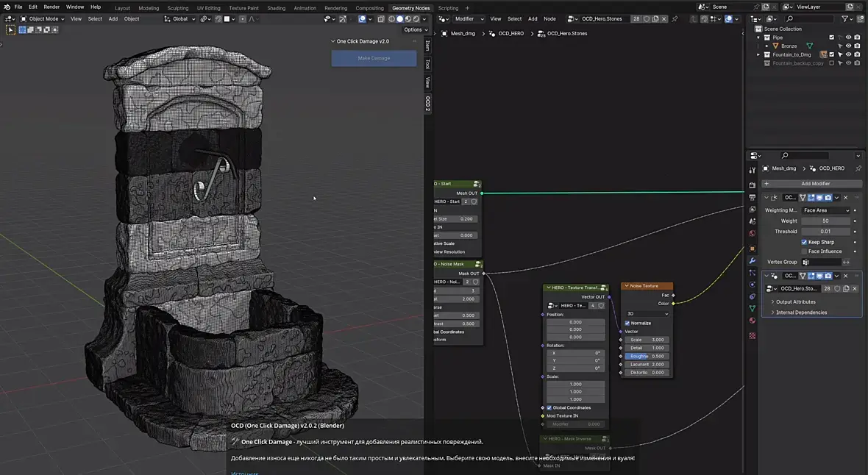Open the Object Mode dropdown
The width and height of the screenshot is (868, 475).
click(43, 19)
